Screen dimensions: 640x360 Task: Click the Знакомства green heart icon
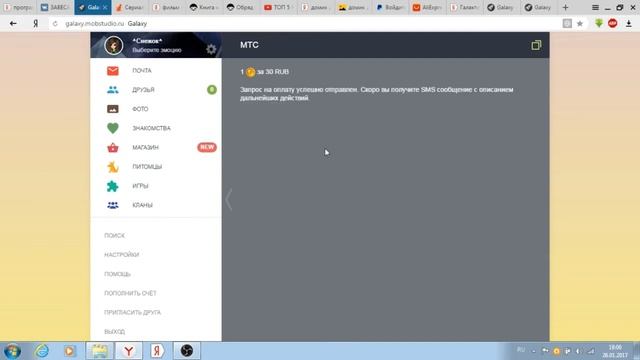pos(113,128)
